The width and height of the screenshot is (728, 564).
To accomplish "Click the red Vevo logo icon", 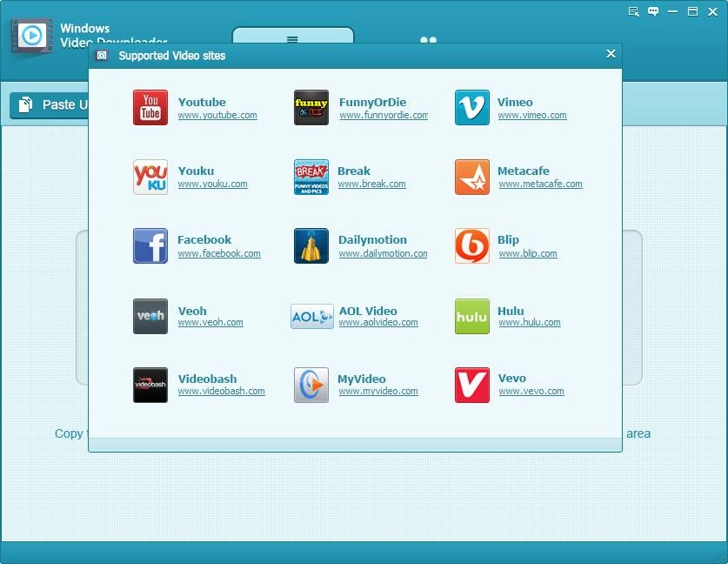I will pyautogui.click(x=472, y=385).
